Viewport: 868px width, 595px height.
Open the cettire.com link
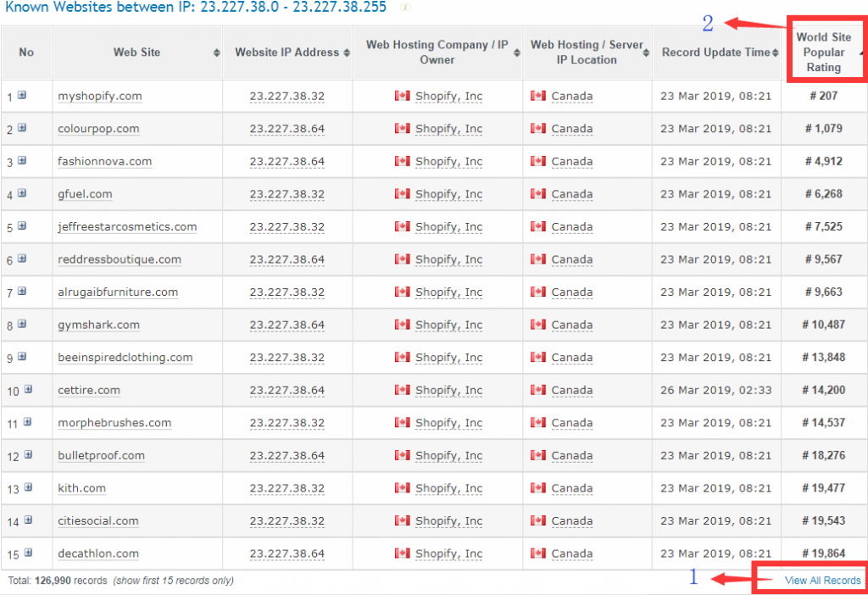pos(88,390)
